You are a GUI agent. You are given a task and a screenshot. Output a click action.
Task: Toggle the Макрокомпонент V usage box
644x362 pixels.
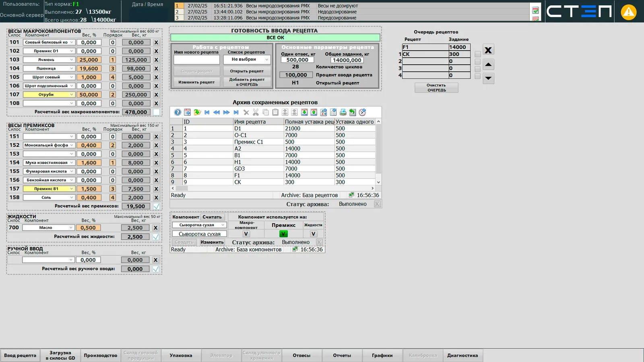pos(246,234)
